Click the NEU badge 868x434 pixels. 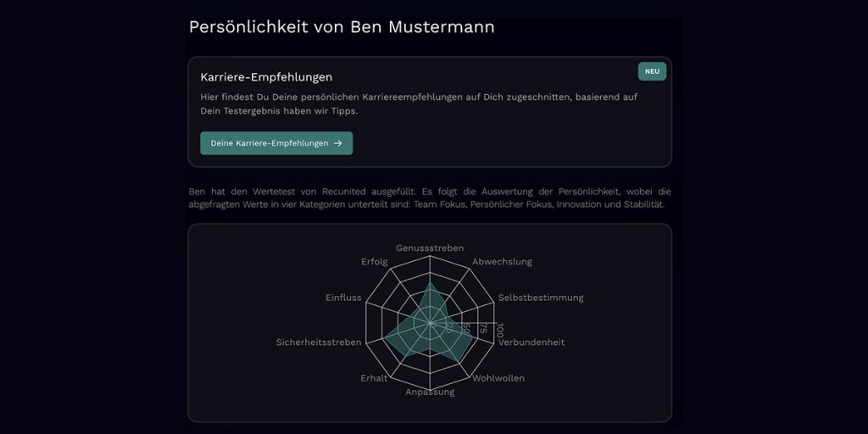tap(652, 71)
